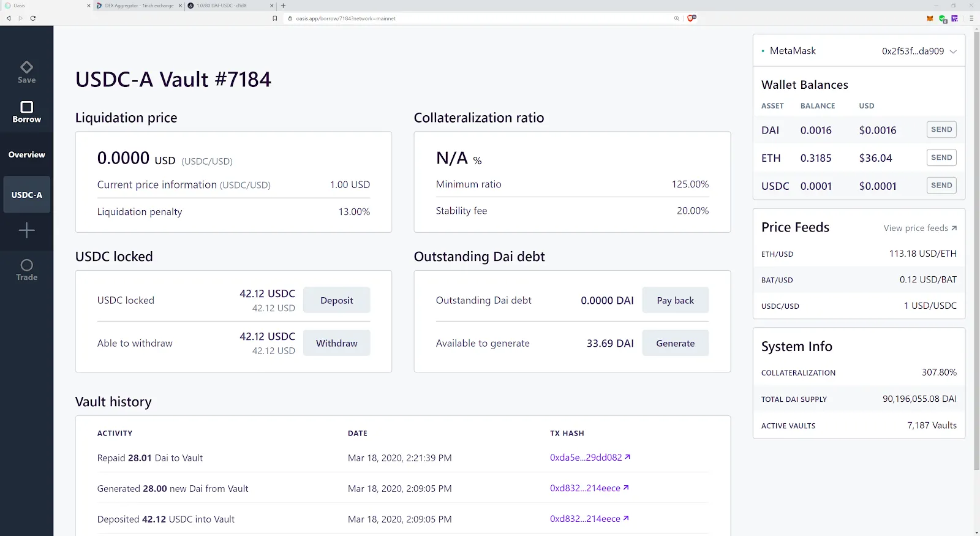Click the 1 USD/USDC price feed
Screen dimensions: 980x536
(930, 306)
